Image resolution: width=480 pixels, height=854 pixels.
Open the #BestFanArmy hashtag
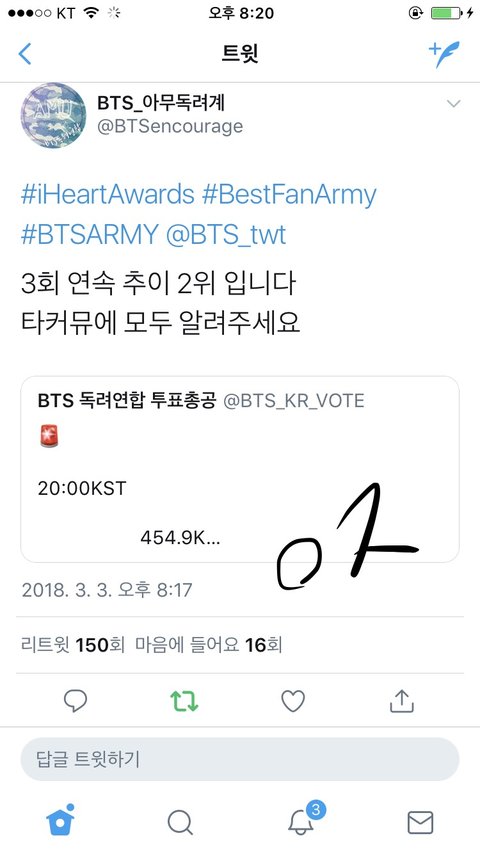[289, 194]
